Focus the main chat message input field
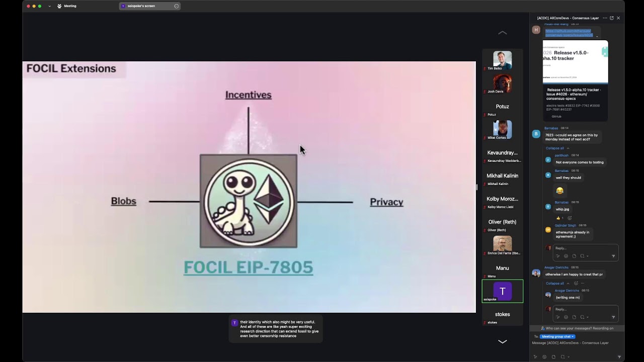Viewport: 644px width, 362px height. pyautogui.click(x=577, y=343)
